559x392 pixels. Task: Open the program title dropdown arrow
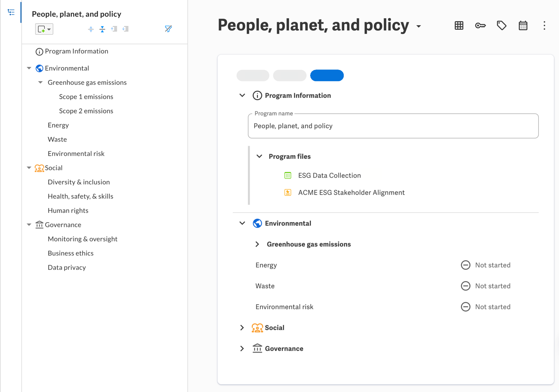(x=419, y=26)
